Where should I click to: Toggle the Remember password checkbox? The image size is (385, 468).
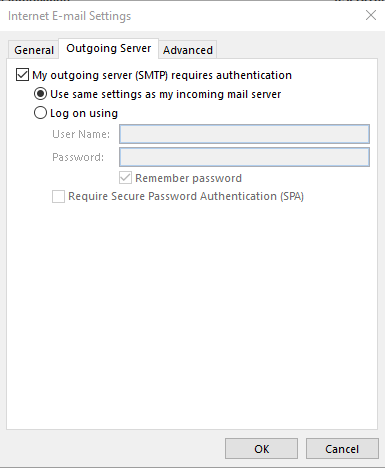[125, 178]
